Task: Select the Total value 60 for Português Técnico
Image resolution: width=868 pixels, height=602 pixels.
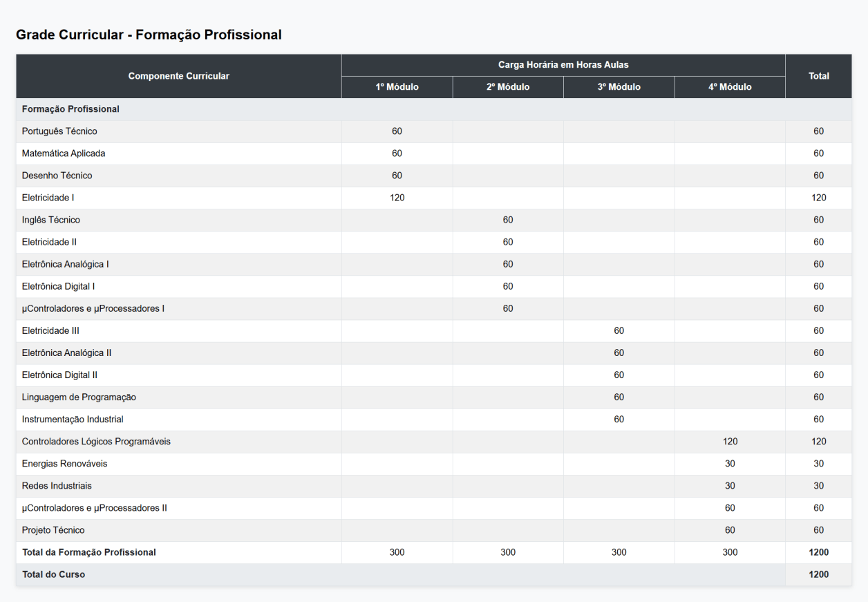Action: [x=819, y=131]
